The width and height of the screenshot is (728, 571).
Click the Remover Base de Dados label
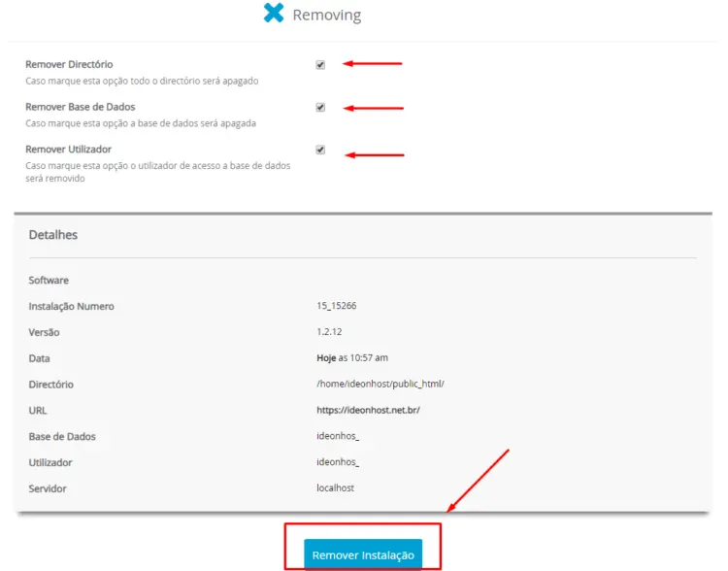(80, 107)
